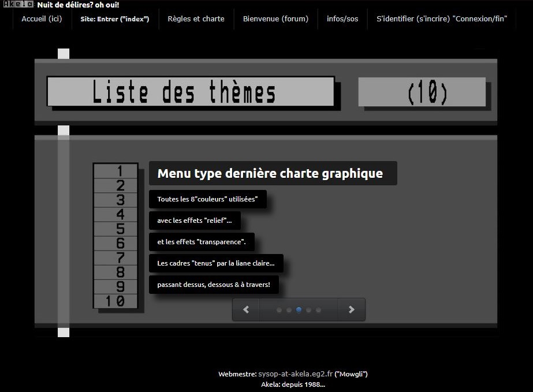Visit the "Bienvenue (forum)" menu item
The width and height of the screenshot is (533, 392).
[275, 19]
